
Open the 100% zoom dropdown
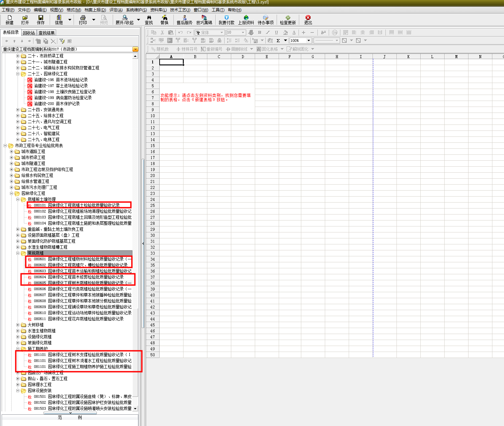point(309,41)
